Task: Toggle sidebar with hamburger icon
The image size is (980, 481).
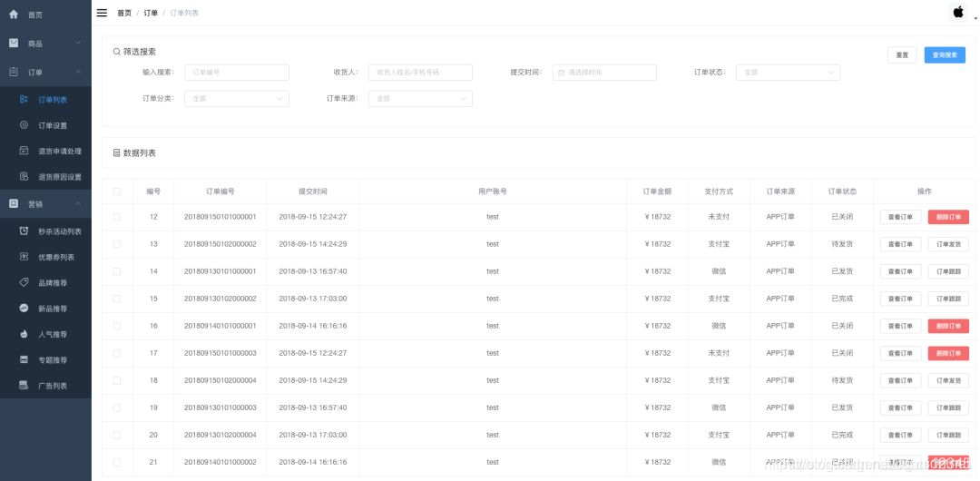Action: tap(102, 13)
